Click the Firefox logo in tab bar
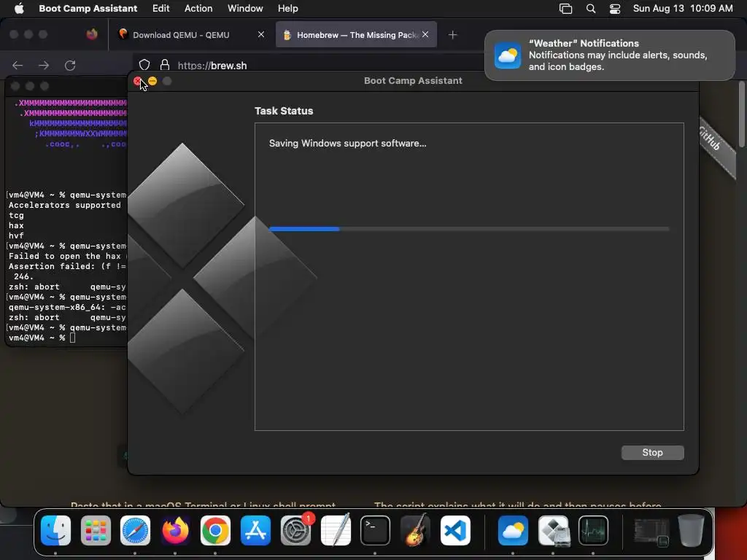747x560 pixels. coord(92,34)
